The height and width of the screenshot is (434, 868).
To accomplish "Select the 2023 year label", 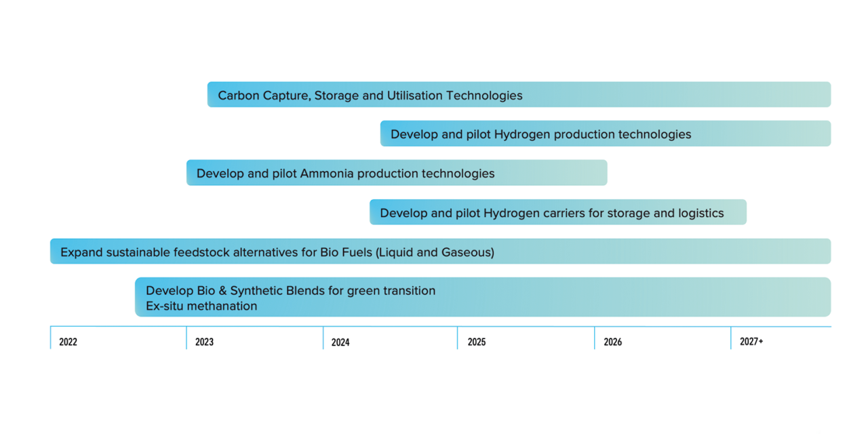I will click(204, 342).
